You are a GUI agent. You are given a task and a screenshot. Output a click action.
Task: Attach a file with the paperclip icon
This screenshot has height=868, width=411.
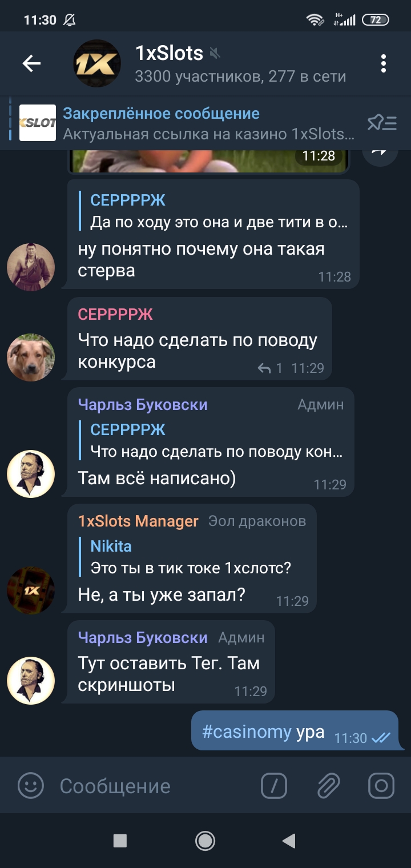pyautogui.click(x=328, y=786)
